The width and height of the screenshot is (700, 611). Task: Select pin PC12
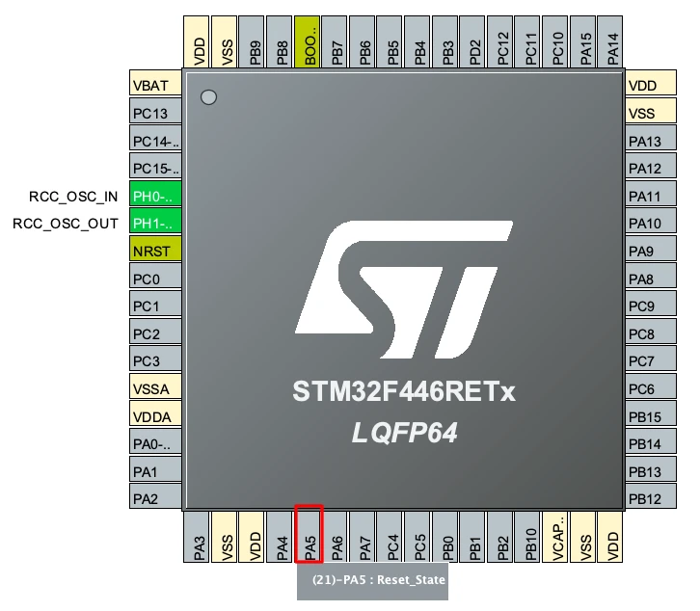coord(500,41)
